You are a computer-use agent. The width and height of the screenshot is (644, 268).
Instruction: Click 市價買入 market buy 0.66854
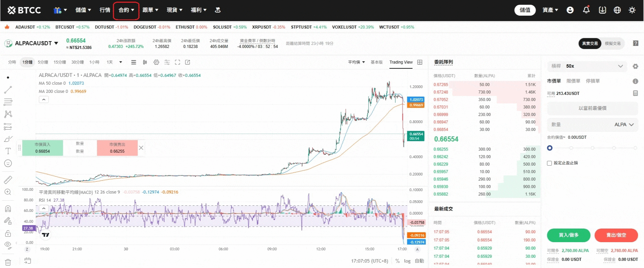pyautogui.click(x=42, y=148)
